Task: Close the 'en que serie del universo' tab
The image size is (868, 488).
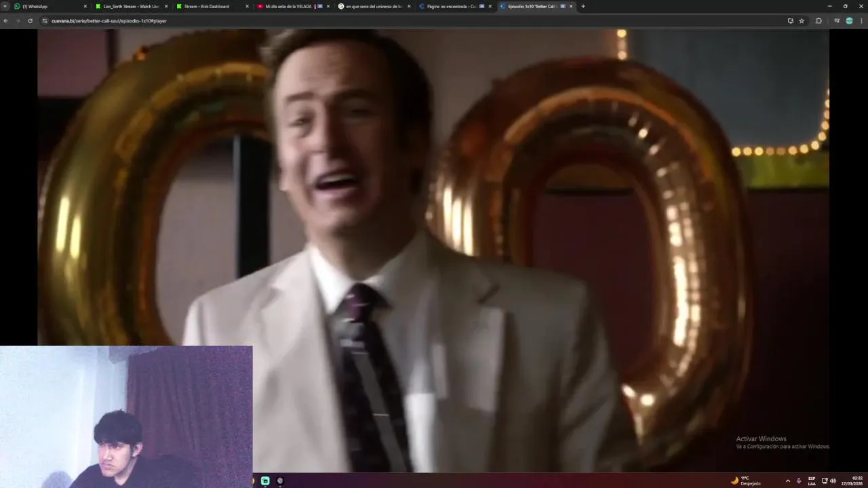Action: 409,6
